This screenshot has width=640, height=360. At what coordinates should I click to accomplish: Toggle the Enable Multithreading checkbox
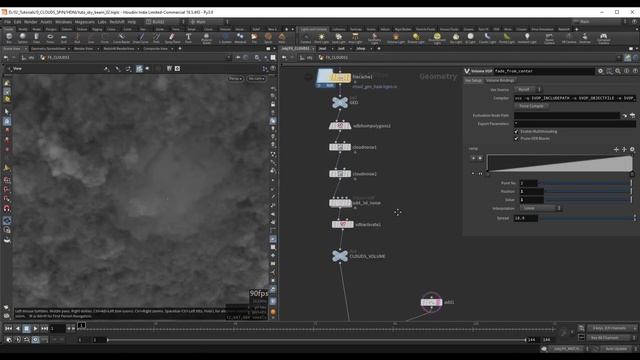(516, 131)
